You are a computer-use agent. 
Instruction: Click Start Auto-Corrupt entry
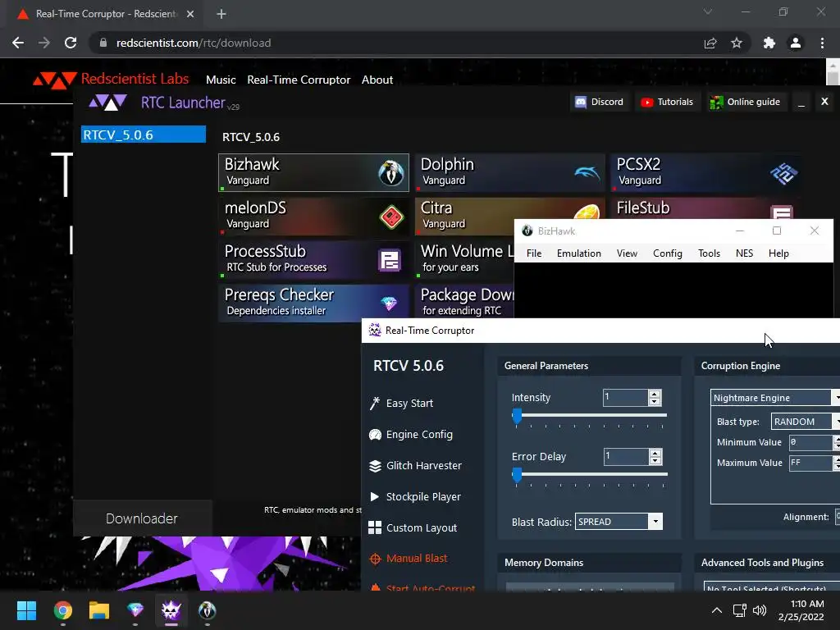click(x=423, y=587)
